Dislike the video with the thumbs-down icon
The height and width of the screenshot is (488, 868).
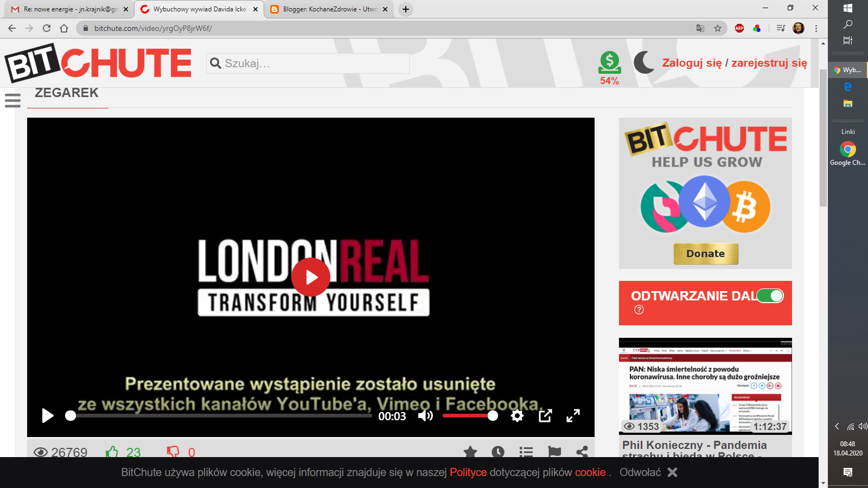pyautogui.click(x=173, y=452)
